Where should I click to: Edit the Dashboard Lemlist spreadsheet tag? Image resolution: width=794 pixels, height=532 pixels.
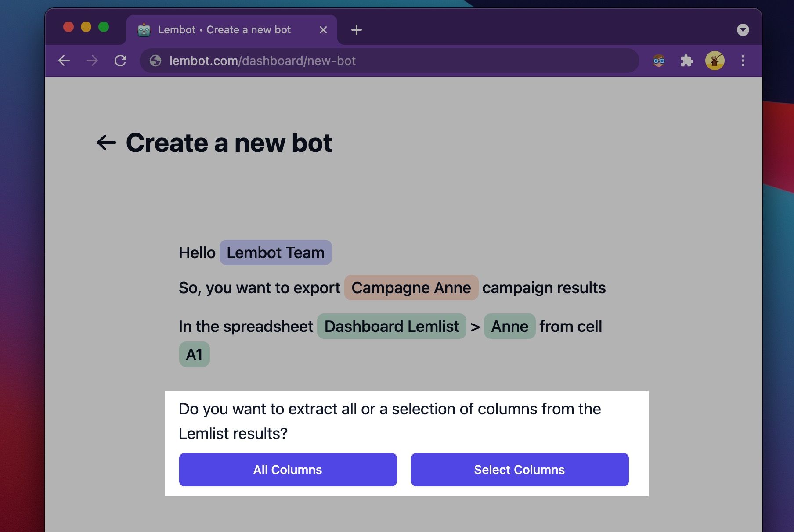pyautogui.click(x=391, y=326)
